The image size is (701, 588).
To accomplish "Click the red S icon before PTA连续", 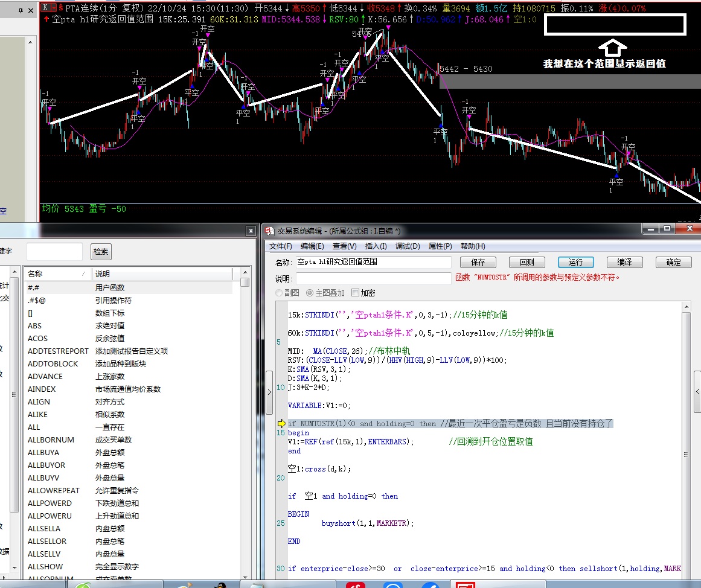I will pyautogui.click(x=61, y=8).
